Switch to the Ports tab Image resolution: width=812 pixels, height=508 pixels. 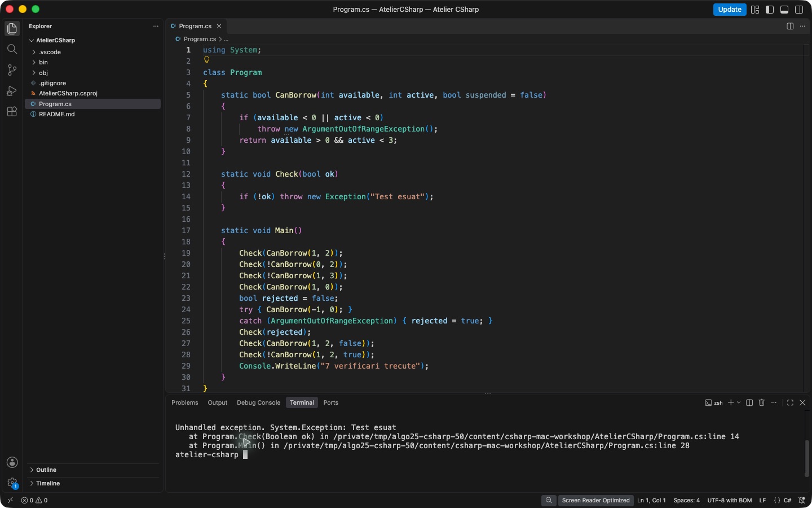click(331, 402)
